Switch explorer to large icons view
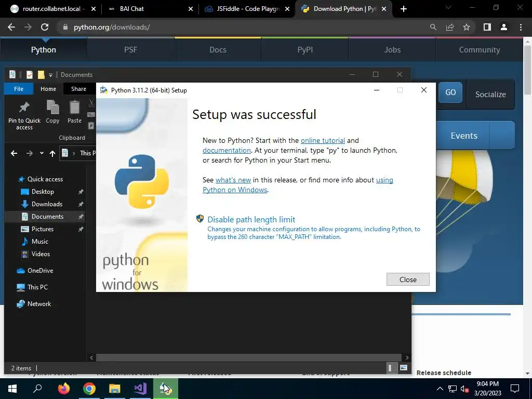The height and width of the screenshot is (399, 532). point(403,368)
